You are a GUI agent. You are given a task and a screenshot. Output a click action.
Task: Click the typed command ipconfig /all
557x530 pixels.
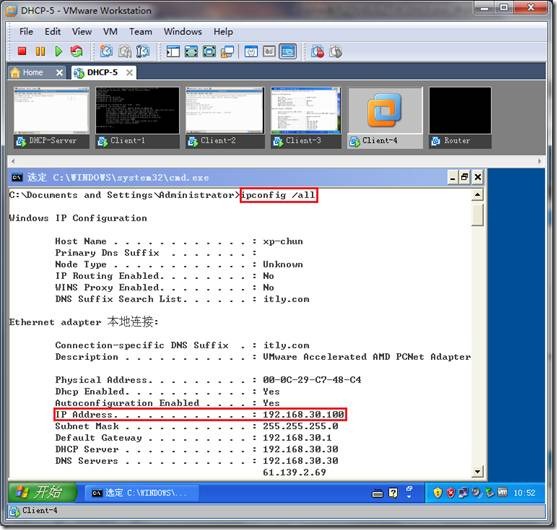click(278, 195)
